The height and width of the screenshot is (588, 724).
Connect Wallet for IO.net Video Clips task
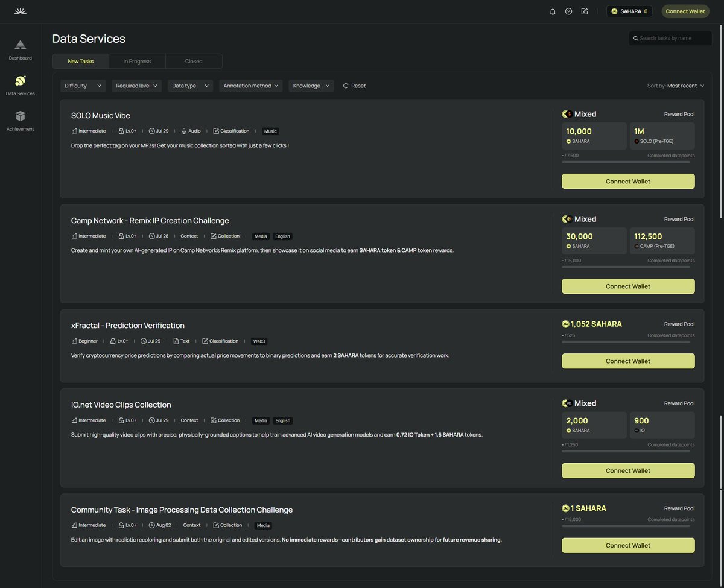(628, 470)
